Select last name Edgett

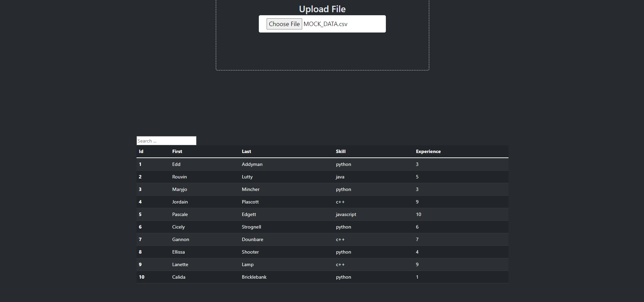point(249,214)
